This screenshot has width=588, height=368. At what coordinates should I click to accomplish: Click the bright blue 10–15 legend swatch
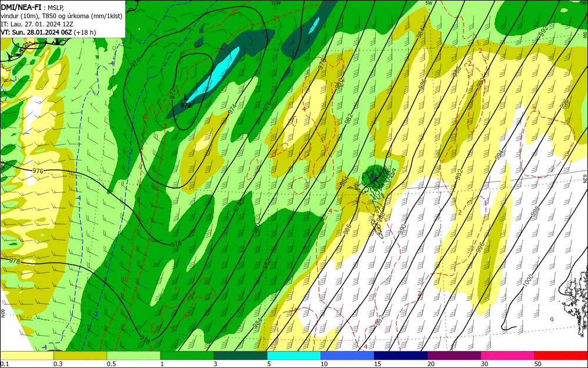click(348, 356)
